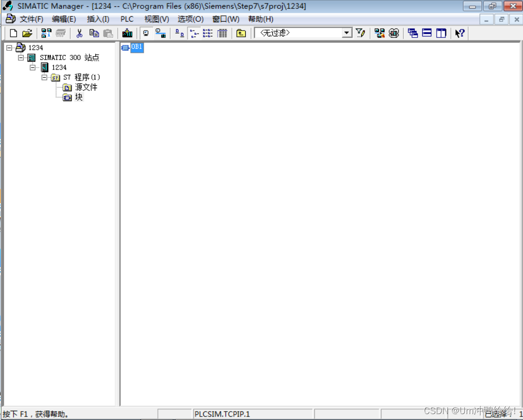This screenshot has width=523, height=420.
Task: Collapse the S7 程序(1) node
Action: click(x=44, y=77)
